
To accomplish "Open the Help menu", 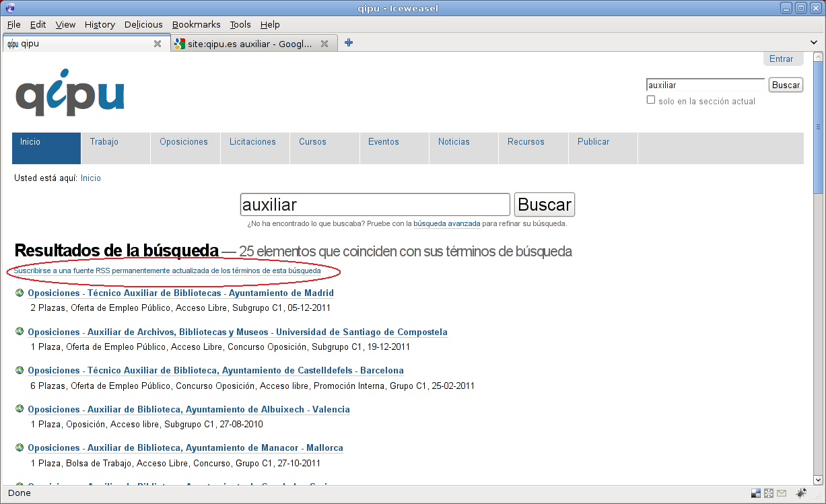I will [270, 24].
